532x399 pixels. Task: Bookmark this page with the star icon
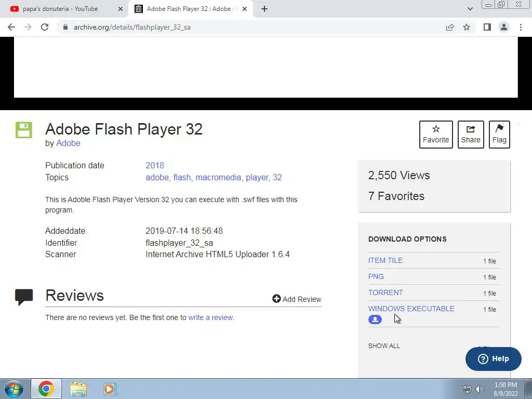pyautogui.click(x=467, y=27)
